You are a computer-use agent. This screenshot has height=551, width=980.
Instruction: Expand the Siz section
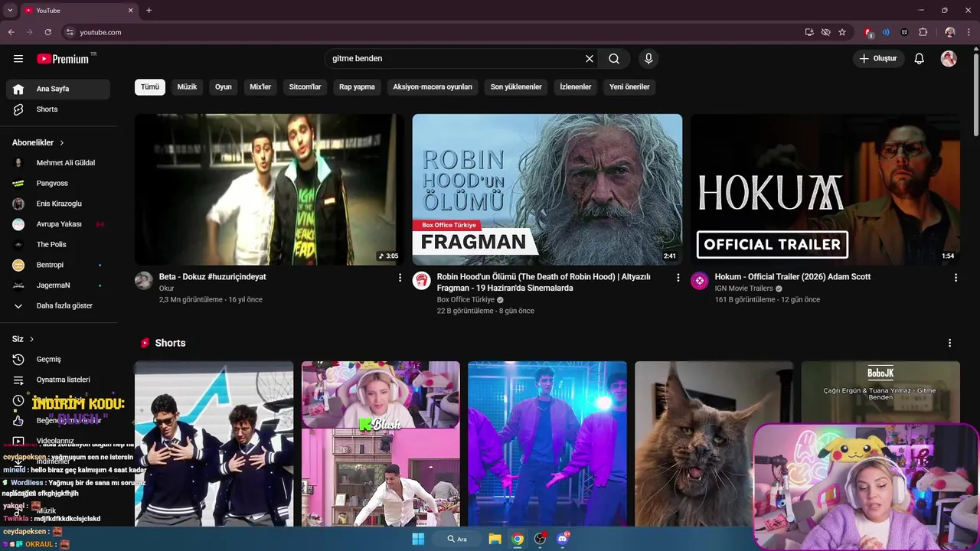pos(23,339)
